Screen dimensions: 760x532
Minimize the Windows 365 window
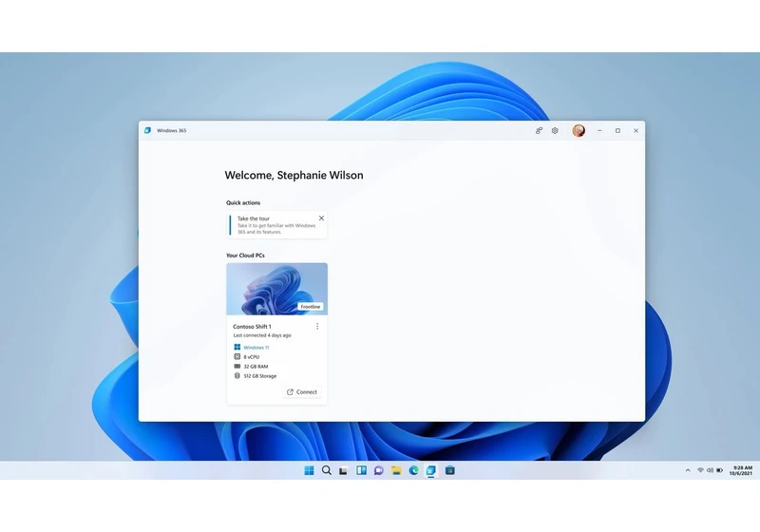coord(599,130)
